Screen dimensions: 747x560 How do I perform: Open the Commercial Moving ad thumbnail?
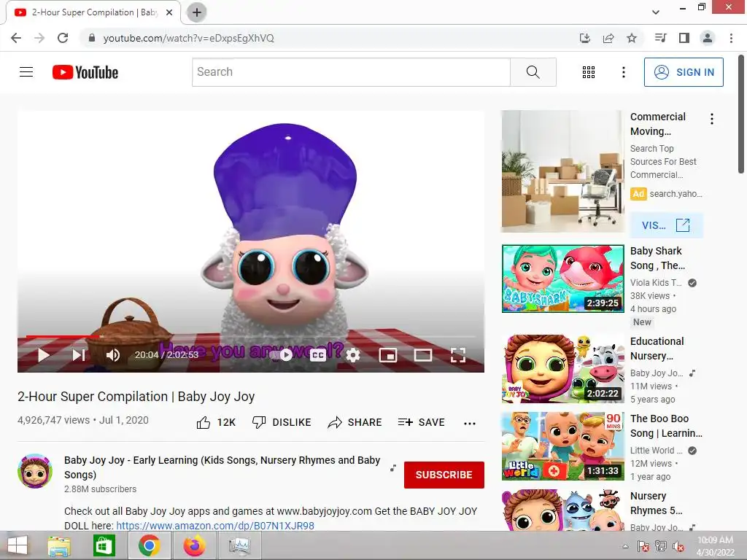click(x=562, y=171)
